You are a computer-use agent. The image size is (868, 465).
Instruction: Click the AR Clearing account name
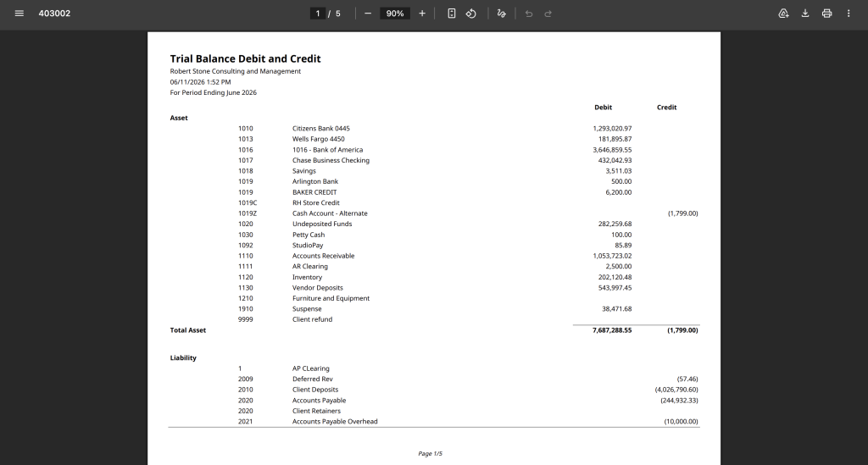click(310, 267)
